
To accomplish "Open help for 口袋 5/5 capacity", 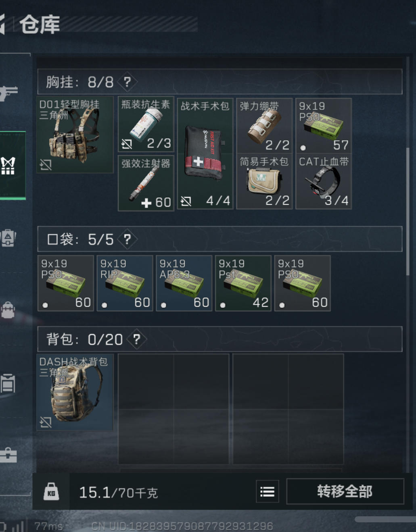I will pos(127,239).
